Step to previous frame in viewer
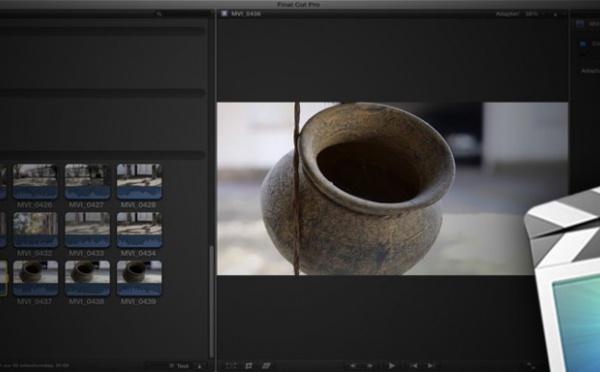Viewport: 600px width, 372px height. (x=353, y=366)
